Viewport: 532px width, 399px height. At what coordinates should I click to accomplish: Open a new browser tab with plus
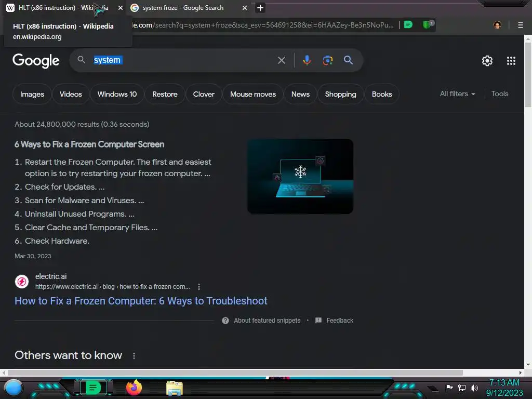pos(260,8)
